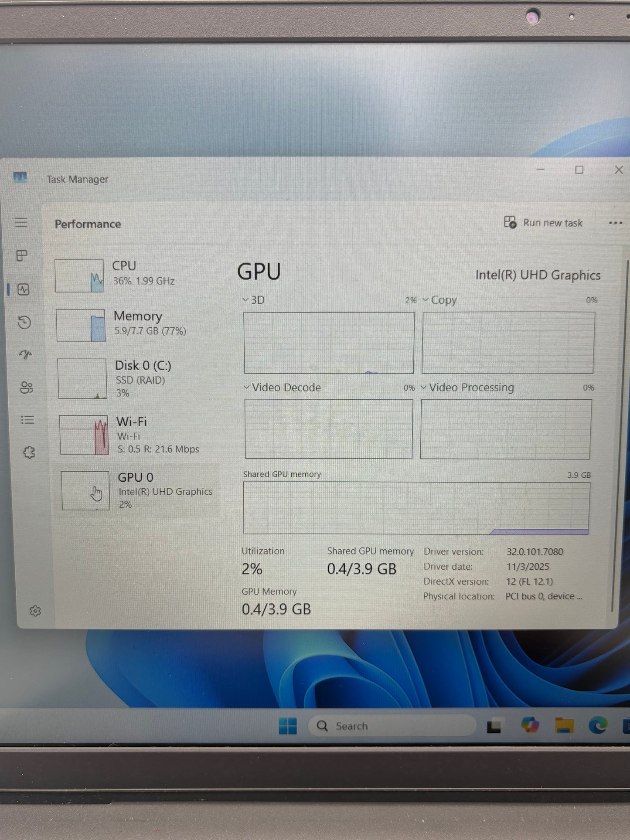Click the taskbar search magnifier icon

coord(322,726)
